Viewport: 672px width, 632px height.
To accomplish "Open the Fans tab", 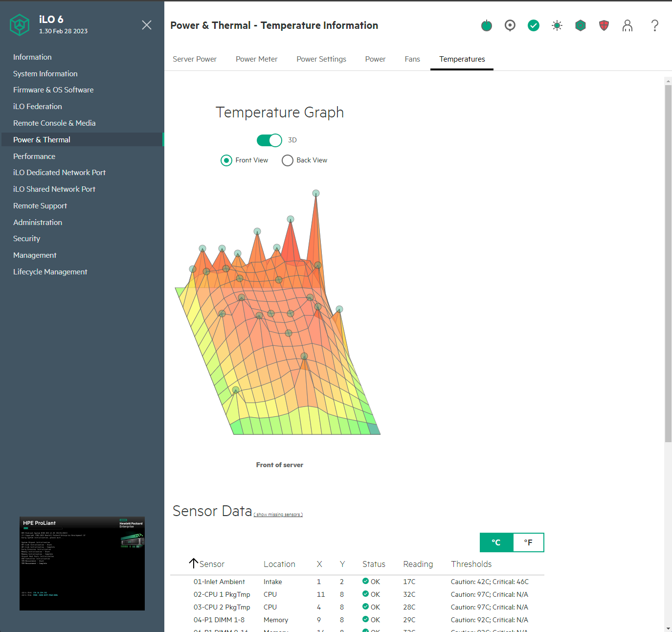I will (412, 59).
